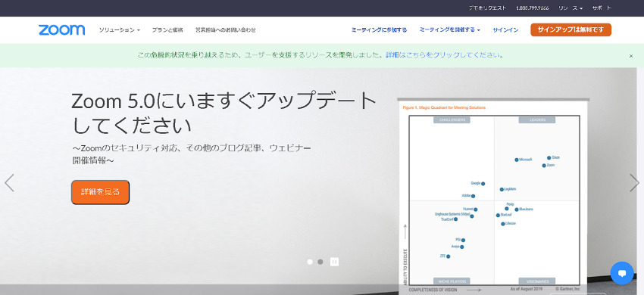Expand the ソリューション dropdown menu
This screenshot has width=644, height=295.
click(x=120, y=30)
